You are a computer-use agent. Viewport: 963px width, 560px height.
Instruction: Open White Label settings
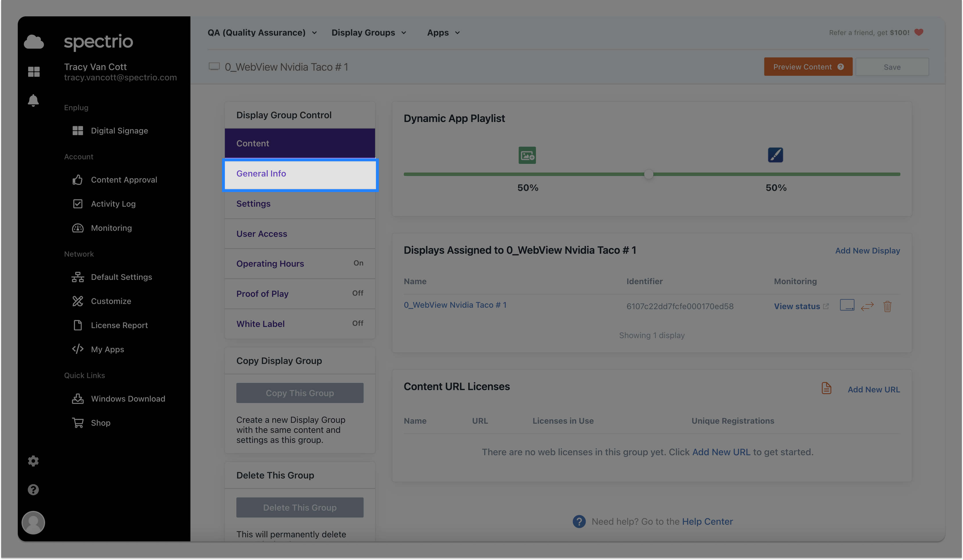[x=300, y=324]
